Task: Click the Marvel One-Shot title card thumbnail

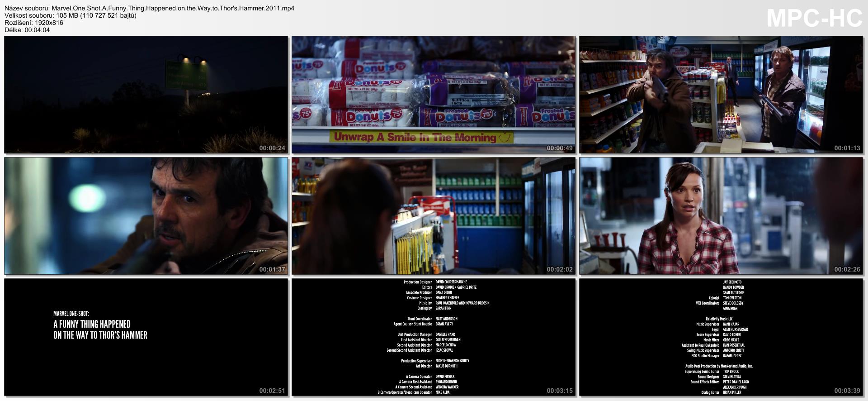Action: pyautogui.click(x=146, y=337)
